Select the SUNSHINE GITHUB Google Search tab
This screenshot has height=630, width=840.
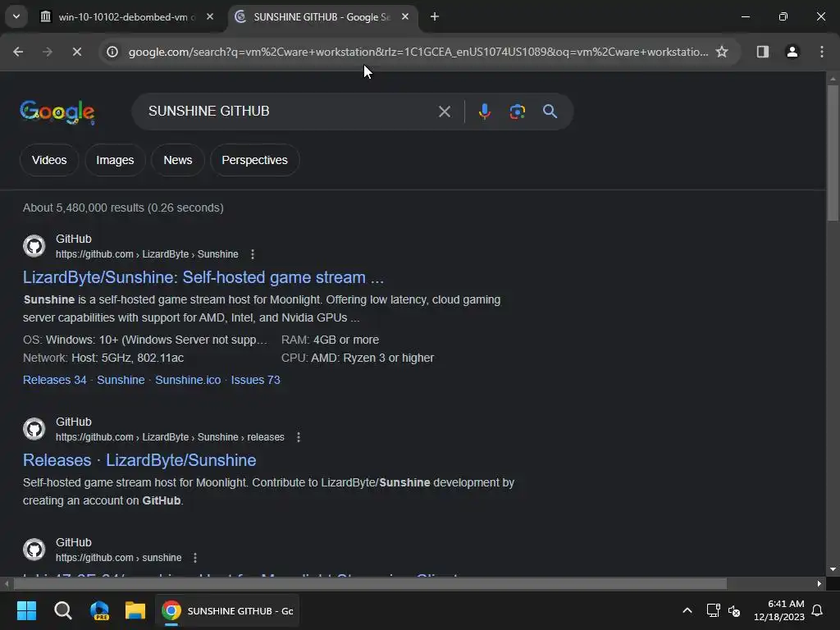[322, 16]
